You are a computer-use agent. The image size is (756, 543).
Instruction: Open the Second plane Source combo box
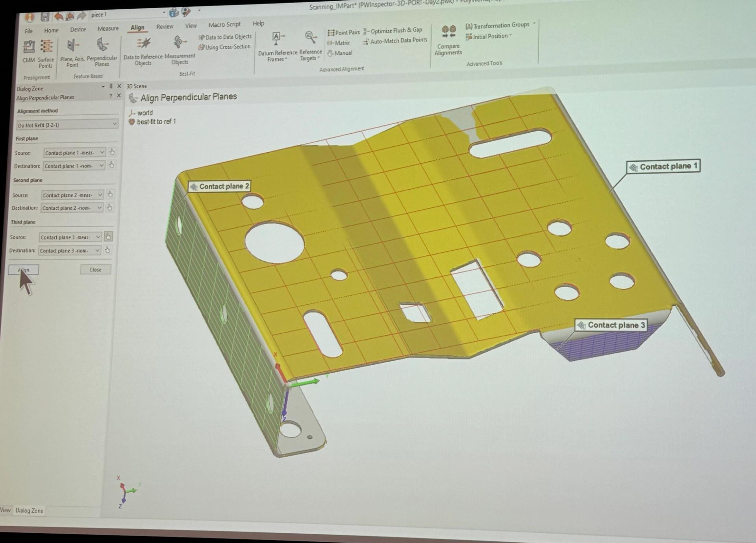pyautogui.click(x=72, y=195)
